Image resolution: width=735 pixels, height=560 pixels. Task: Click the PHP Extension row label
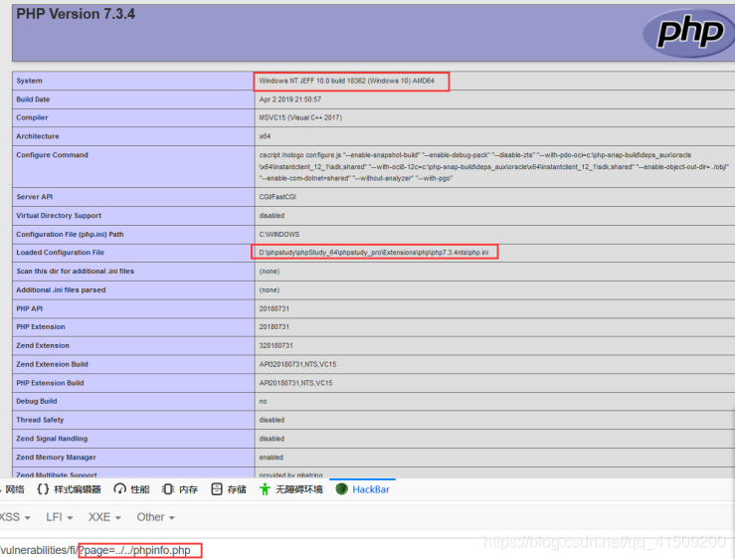[x=41, y=326]
